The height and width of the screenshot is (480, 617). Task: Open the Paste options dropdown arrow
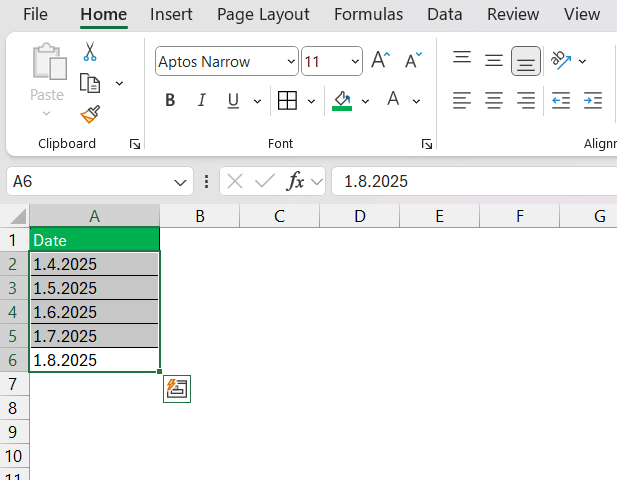coord(46,114)
